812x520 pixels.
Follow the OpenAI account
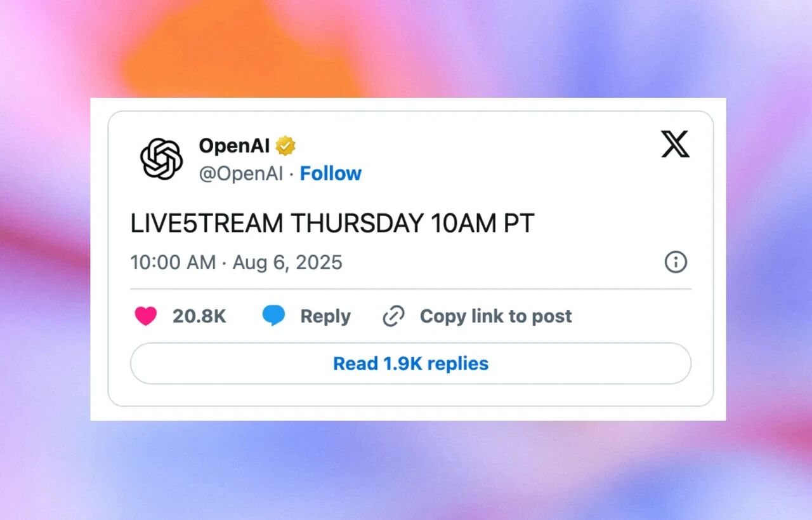tap(331, 173)
